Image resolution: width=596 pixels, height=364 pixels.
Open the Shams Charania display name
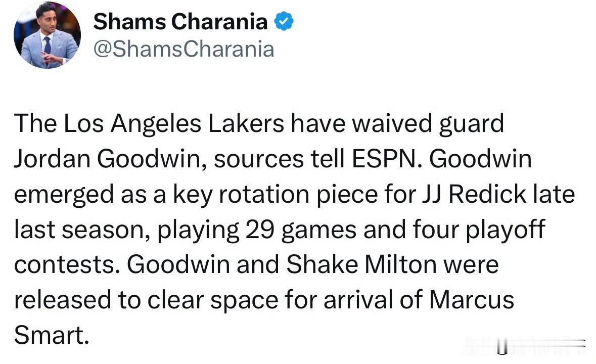point(180,22)
